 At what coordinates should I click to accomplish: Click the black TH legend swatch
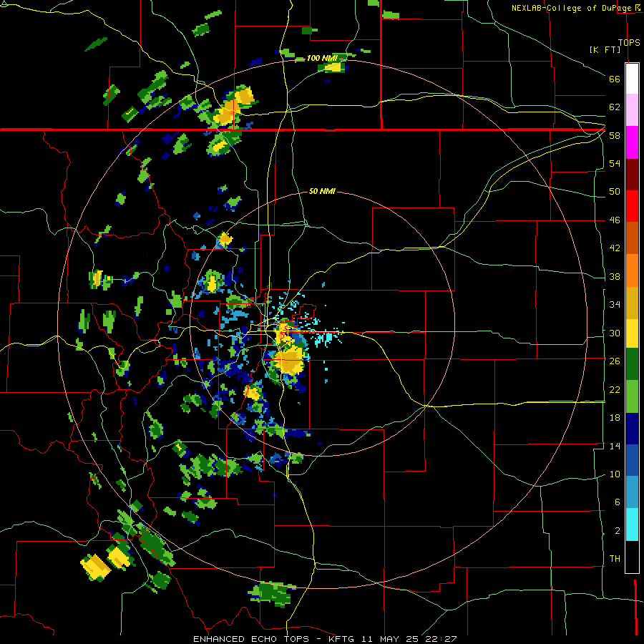click(x=632, y=557)
